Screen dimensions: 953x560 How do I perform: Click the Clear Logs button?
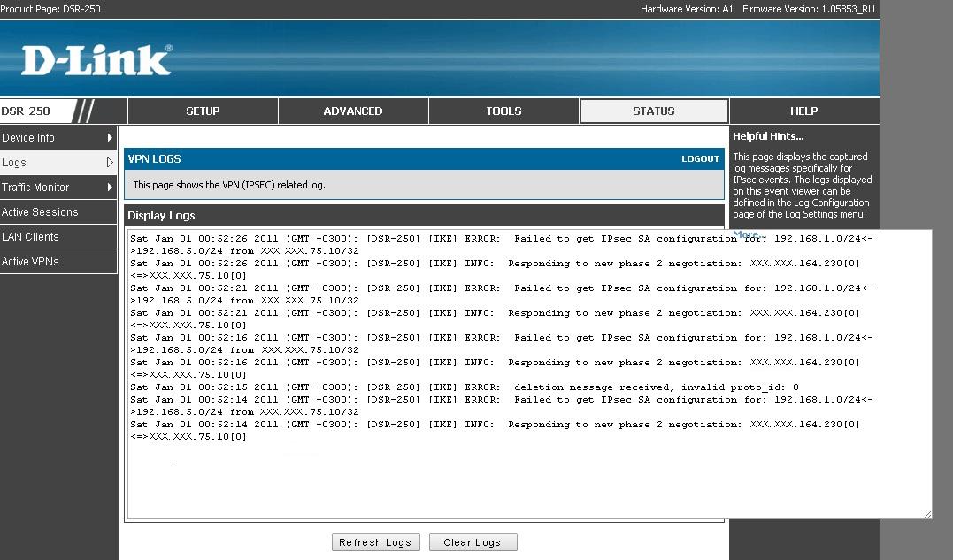pos(473,542)
